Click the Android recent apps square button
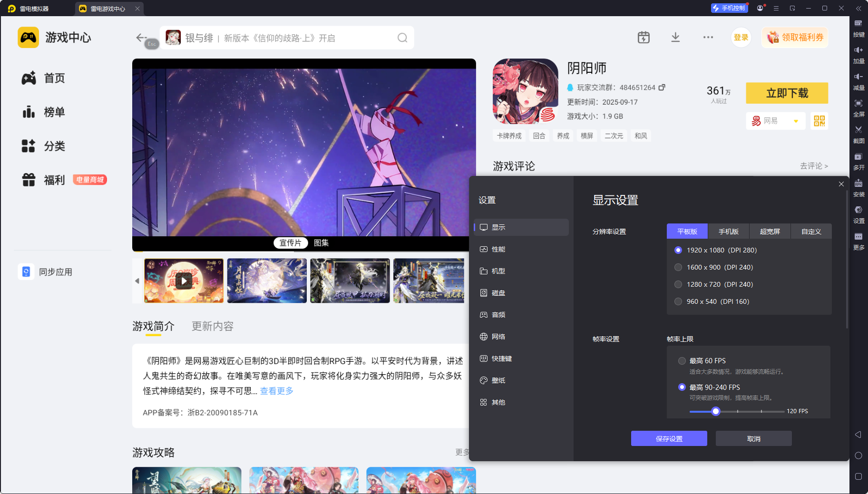Viewport: 868px width, 494px height. [x=858, y=476]
